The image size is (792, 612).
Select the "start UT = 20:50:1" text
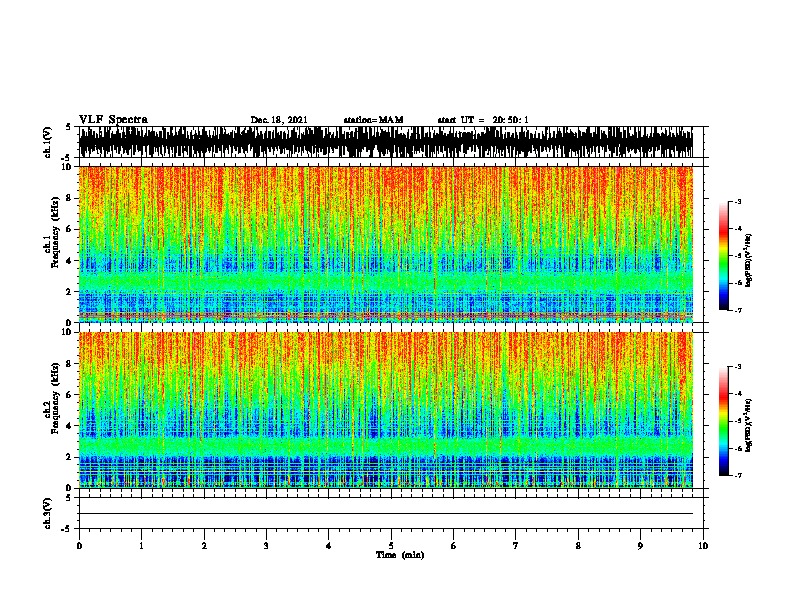coord(483,120)
